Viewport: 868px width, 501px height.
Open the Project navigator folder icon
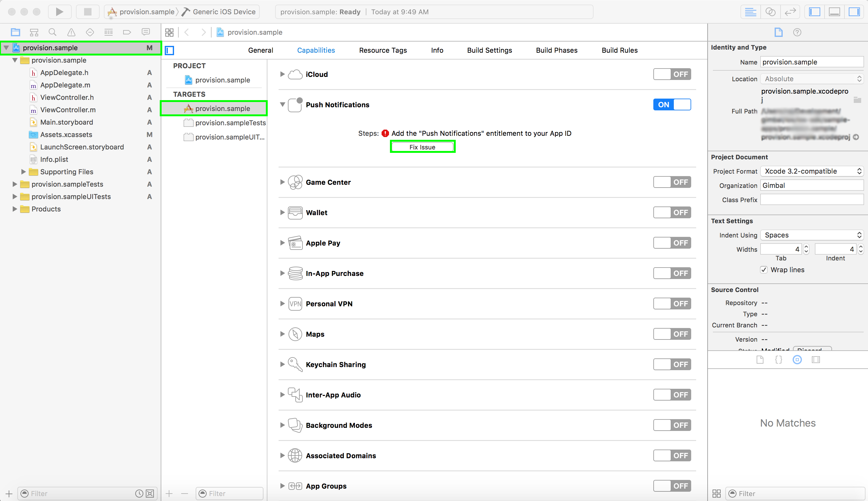point(16,32)
